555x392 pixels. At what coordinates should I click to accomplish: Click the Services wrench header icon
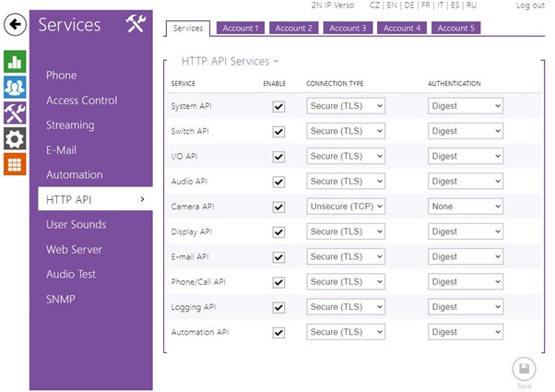pos(136,25)
